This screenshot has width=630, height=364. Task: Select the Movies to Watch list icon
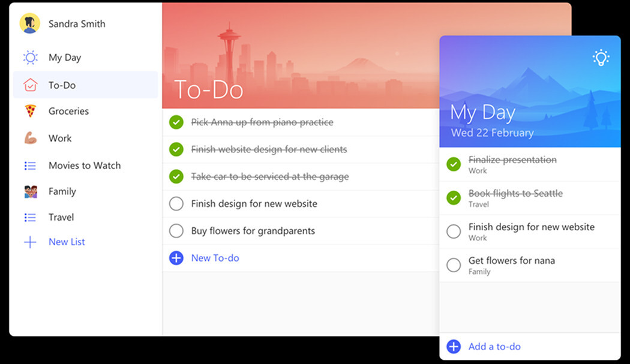29,165
